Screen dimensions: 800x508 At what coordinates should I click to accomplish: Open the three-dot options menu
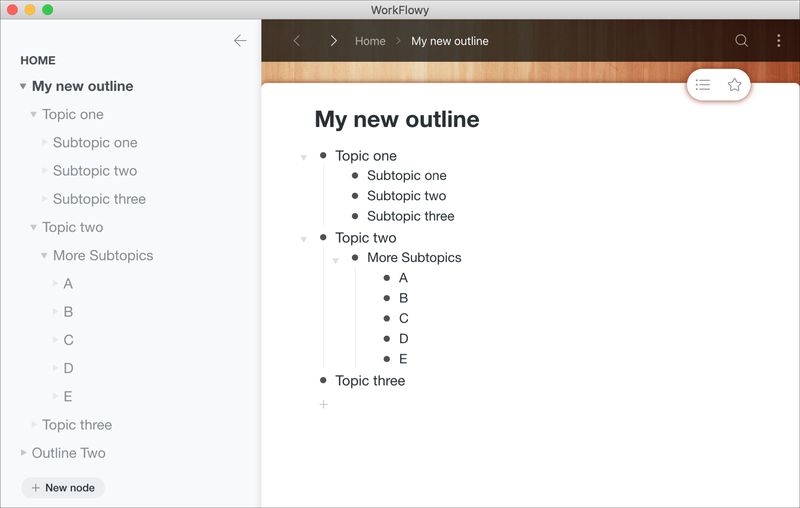click(779, 41)
